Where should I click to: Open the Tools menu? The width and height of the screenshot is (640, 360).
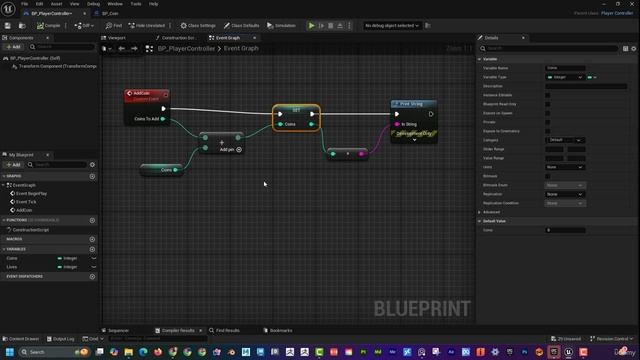point(136,4)
